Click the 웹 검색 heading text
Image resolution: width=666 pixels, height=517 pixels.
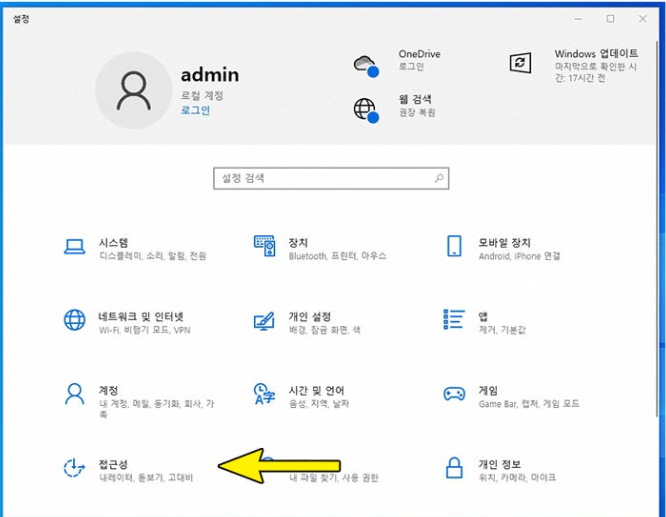point(415,99)
